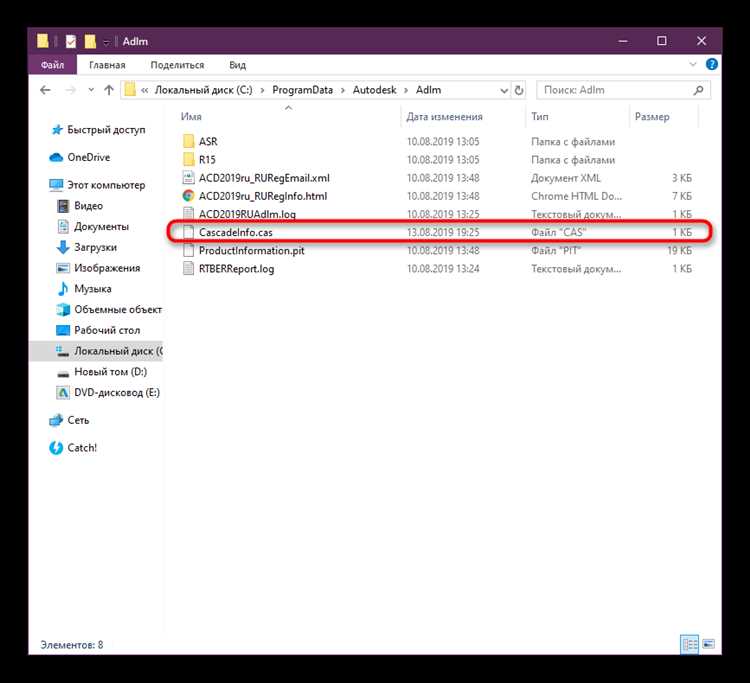Viewport: 750px width, 683px height.
Task: Open the quick access toolbar dropdown arrow
Action: tap(107, 41)
